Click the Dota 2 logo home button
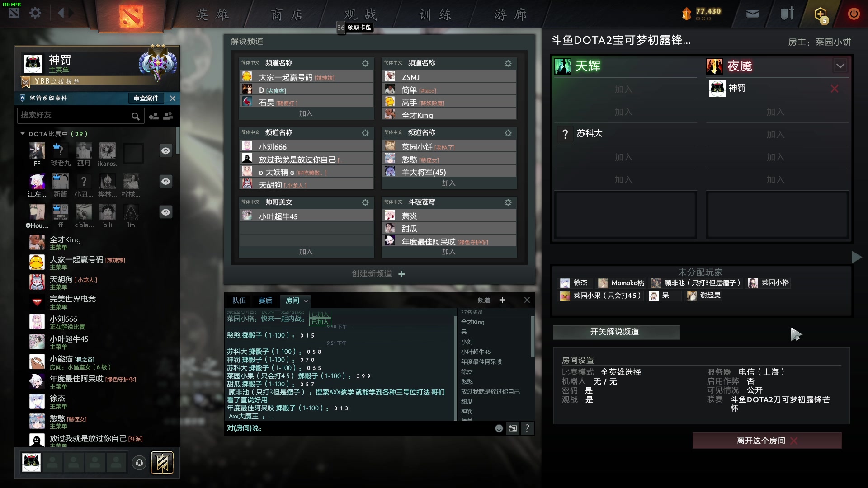 point(131,16)
